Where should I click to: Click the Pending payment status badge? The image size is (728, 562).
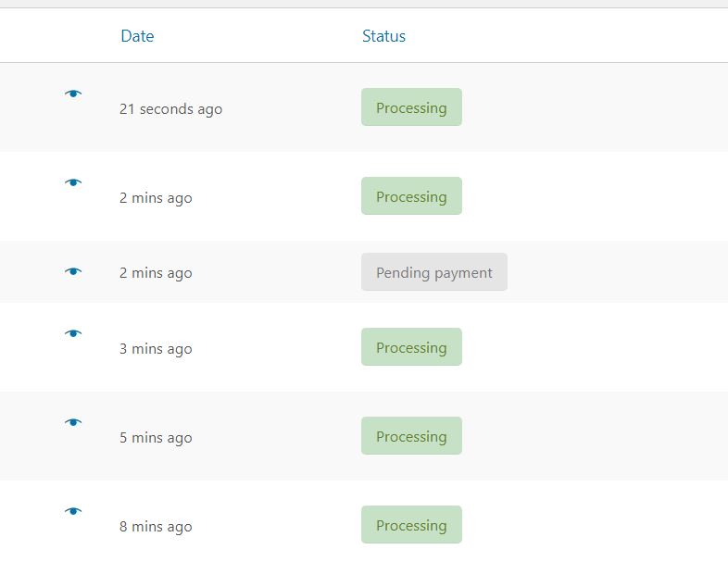(x=434, y=272)
